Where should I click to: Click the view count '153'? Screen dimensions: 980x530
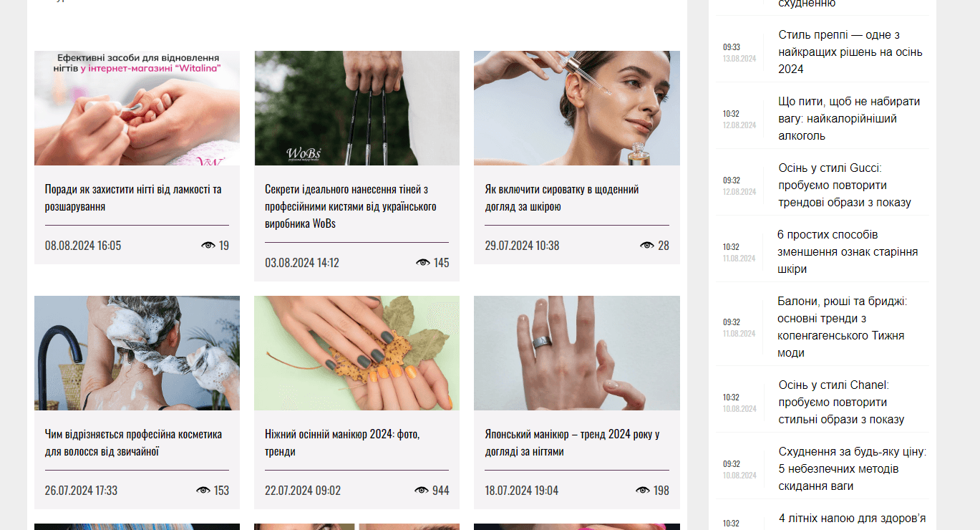coord(221,491)
